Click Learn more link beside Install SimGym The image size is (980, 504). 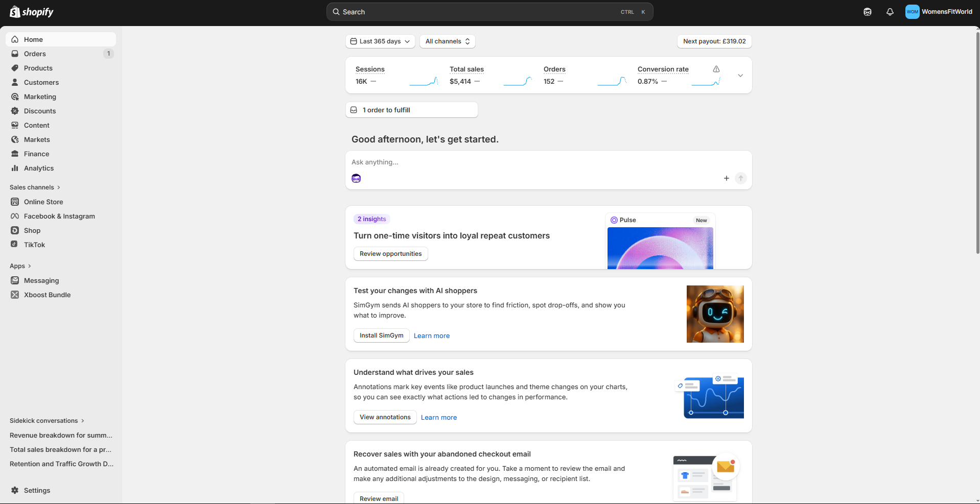432,335
